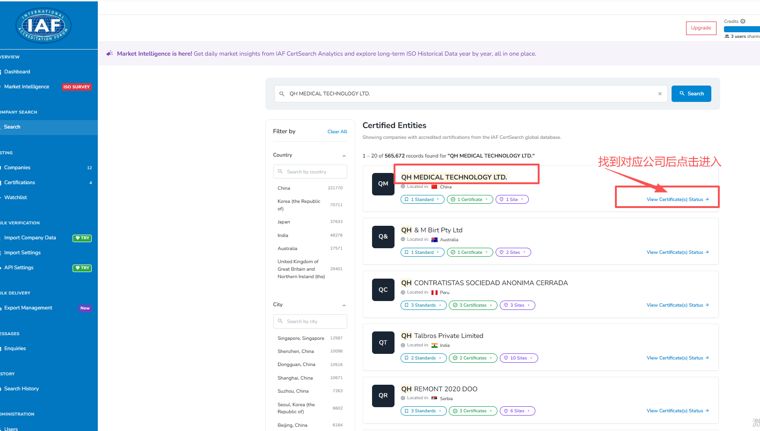Image resolution: width=760 pixels, height=431 pixels.
Task: Collapse the Country filter section
Action: pos(344,156)
